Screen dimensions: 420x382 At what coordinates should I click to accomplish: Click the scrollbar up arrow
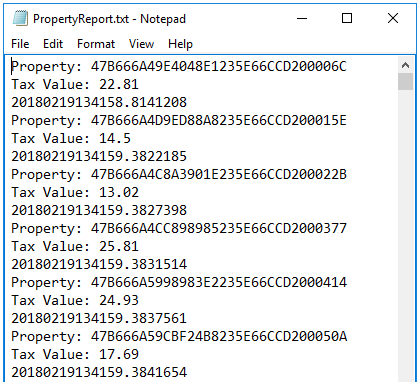405,65
